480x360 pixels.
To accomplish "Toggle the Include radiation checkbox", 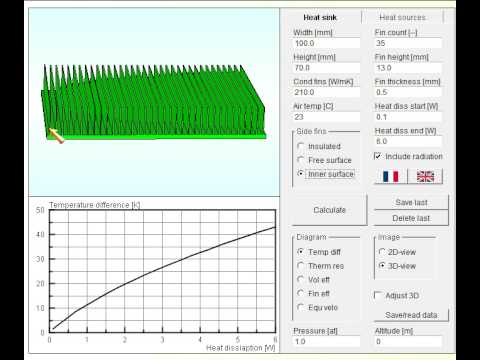I will tap(378, 156).
